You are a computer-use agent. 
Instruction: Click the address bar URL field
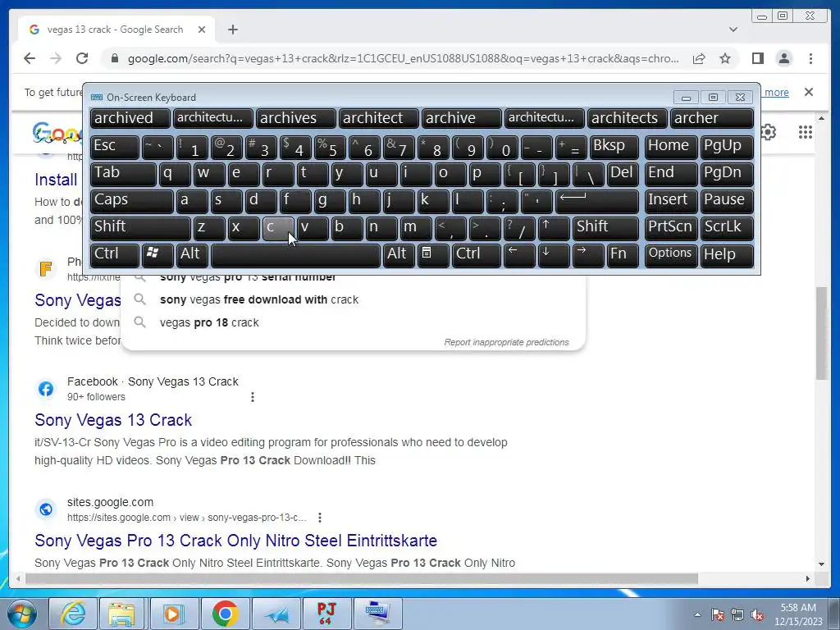point(403,58)
